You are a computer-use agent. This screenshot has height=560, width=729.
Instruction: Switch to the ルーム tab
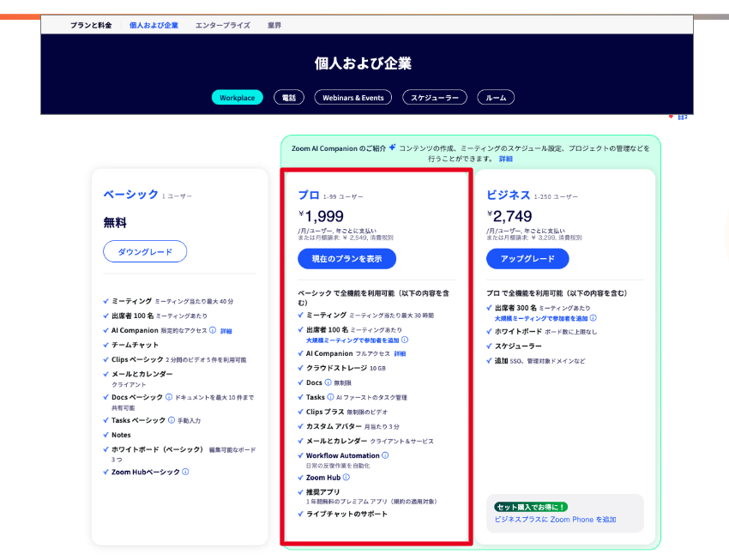496,98
